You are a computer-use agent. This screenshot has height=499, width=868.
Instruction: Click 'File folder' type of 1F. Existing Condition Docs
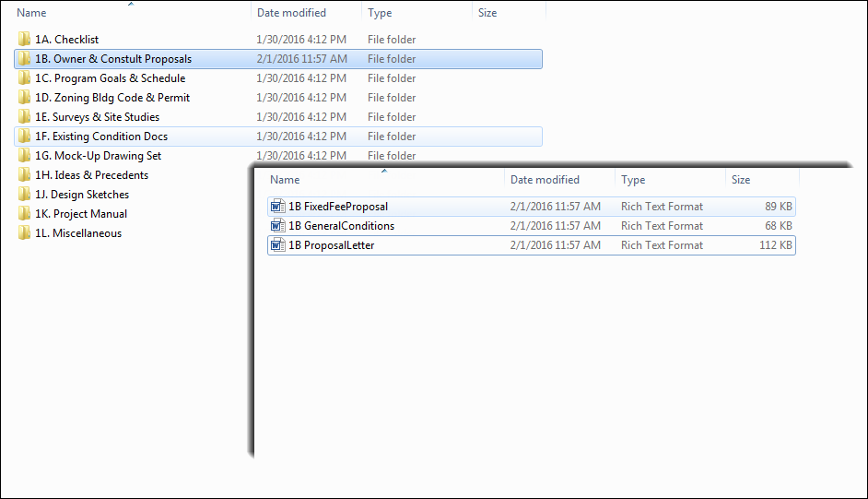(392, 137)
